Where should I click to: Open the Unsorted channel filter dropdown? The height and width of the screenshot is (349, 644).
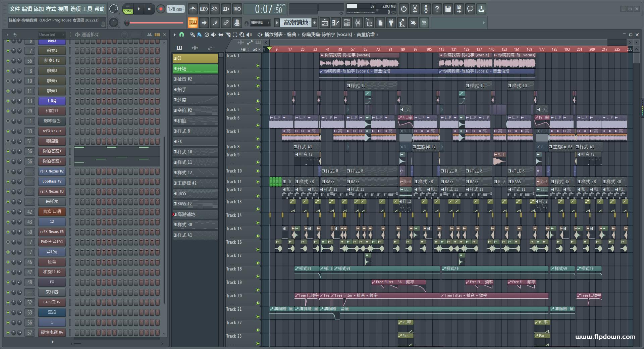pyautogui.click(x=51, y=35)
